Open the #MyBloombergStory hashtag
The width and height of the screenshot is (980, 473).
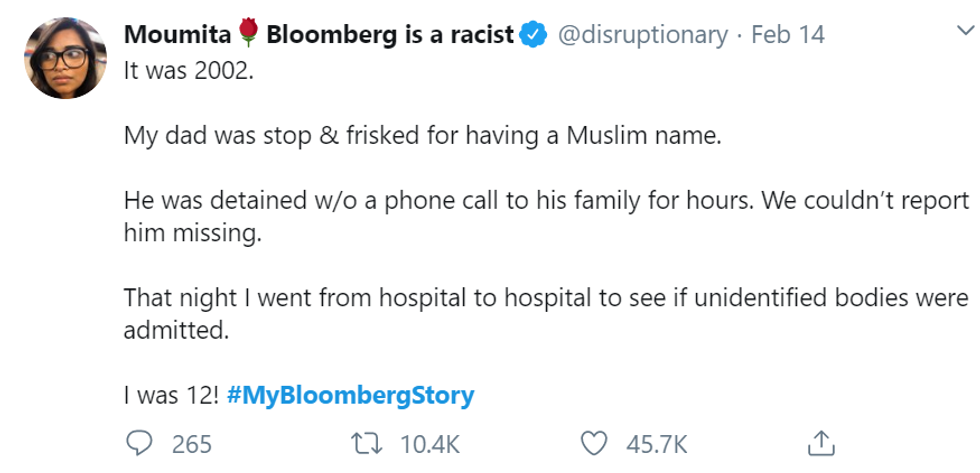(350, 395)
